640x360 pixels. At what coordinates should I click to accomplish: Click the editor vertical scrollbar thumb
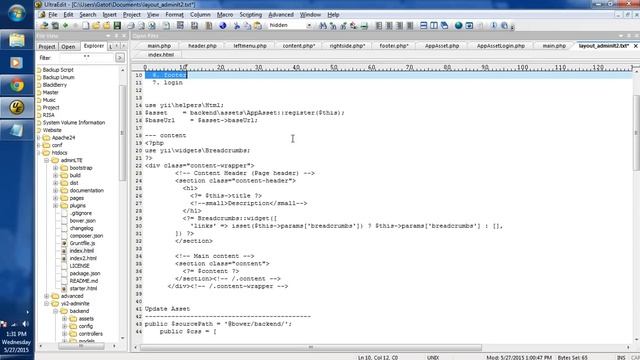click(x=636, y=133)
